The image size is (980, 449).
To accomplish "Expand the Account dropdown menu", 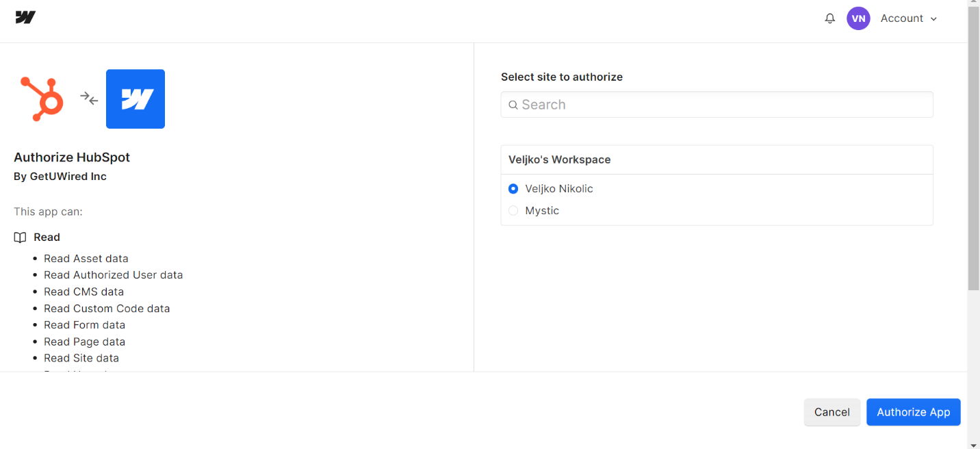I will 909,18.
